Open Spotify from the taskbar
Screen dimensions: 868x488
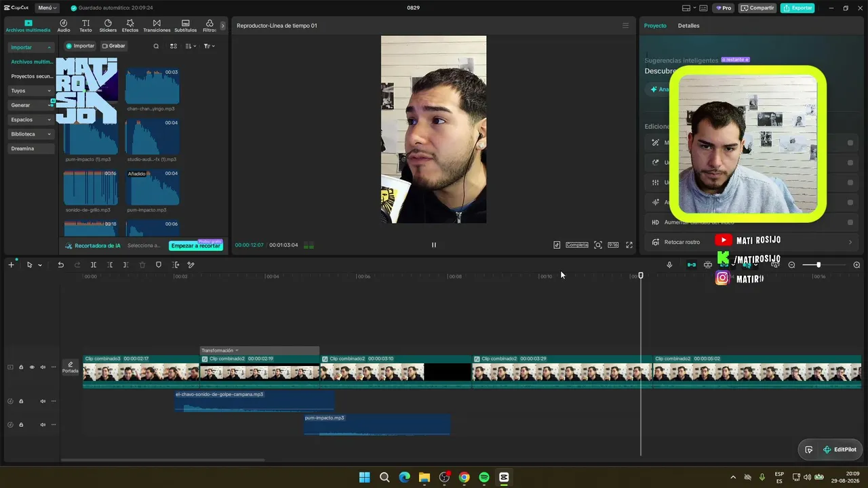(x=484, y=477)
